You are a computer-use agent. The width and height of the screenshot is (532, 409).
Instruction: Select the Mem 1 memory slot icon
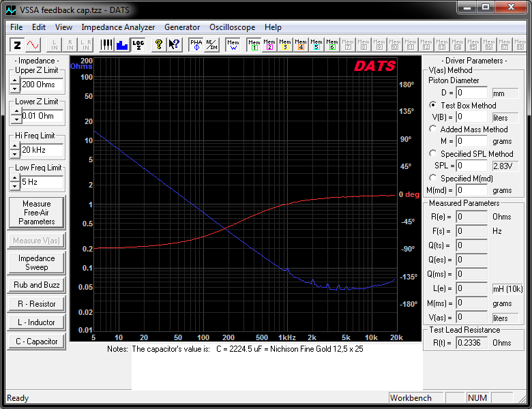[254, 44]
